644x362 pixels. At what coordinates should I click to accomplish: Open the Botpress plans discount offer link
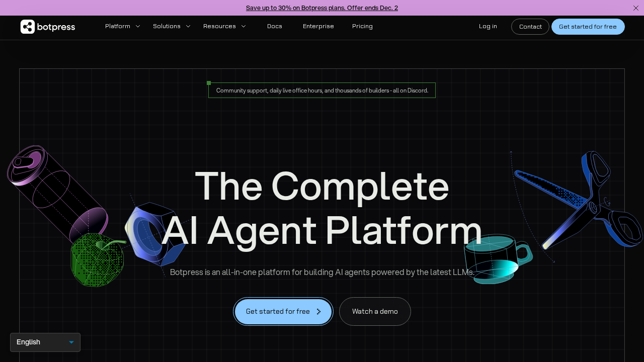pos(321,8)
